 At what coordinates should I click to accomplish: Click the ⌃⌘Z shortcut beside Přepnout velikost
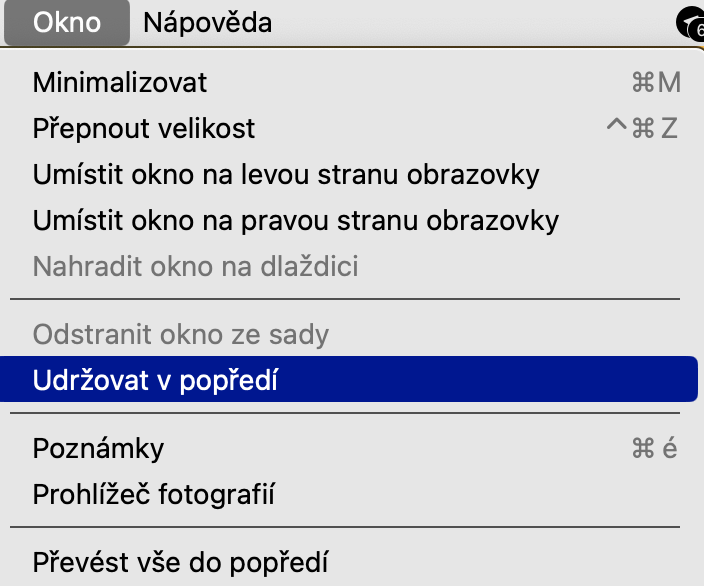point(642,128)
